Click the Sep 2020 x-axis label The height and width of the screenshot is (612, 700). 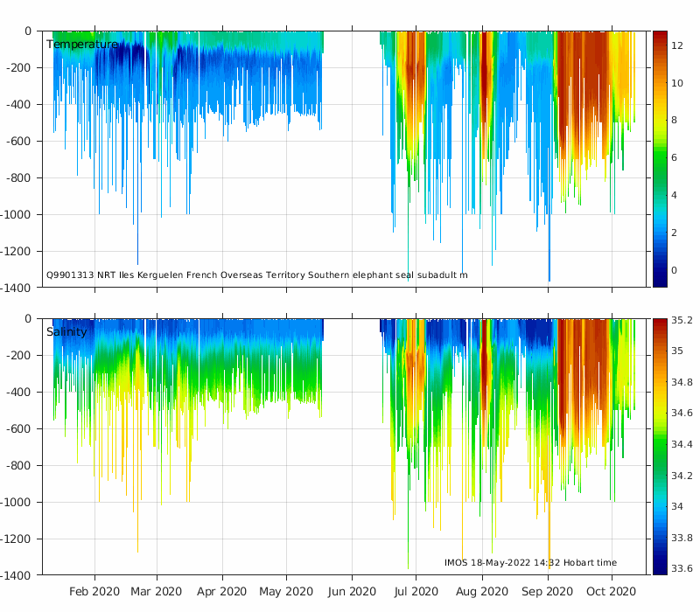pos(548,592)
